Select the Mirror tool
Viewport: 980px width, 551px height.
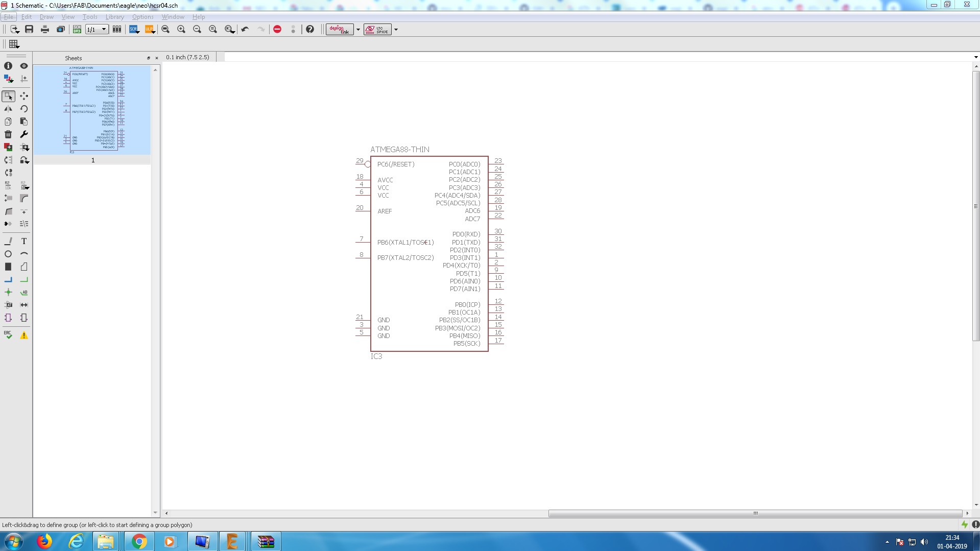(x=8, y=109)
